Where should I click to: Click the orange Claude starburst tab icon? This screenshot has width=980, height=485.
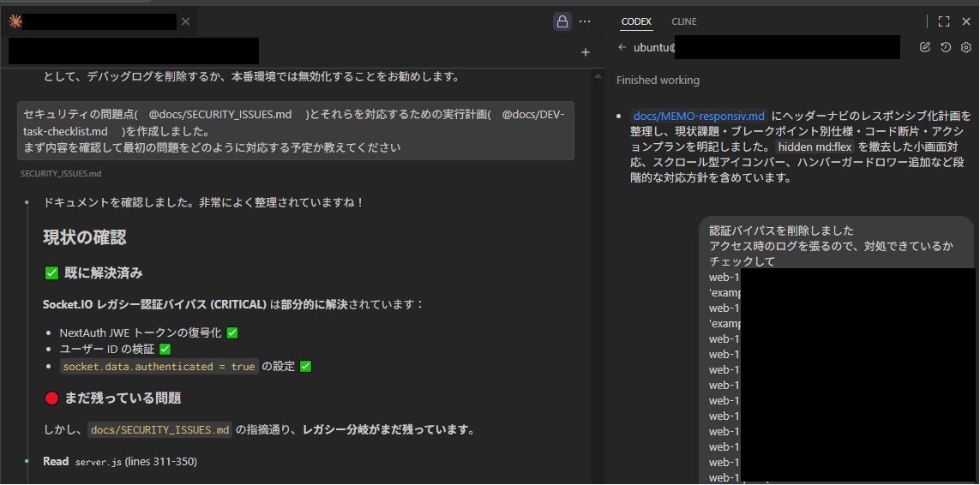click(x=15, y=21)
